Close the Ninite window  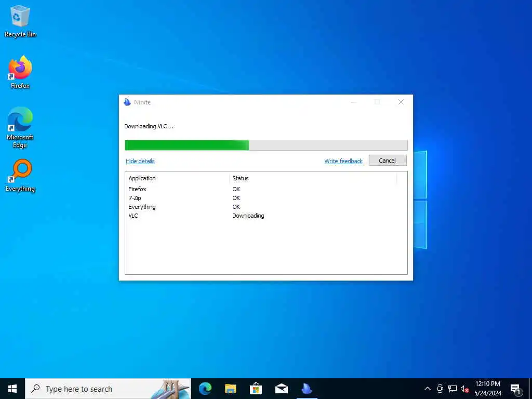click(401, 102)
